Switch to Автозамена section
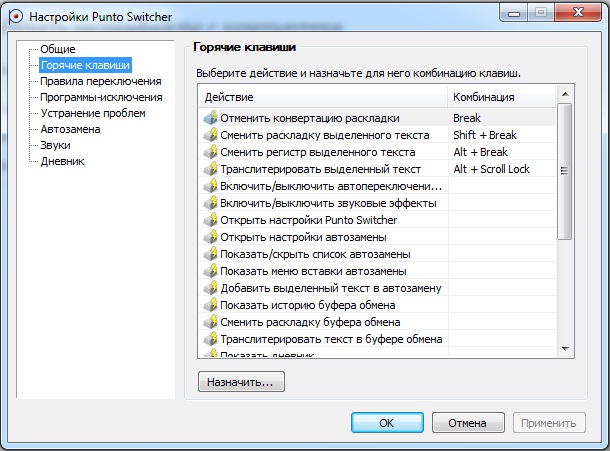 [x=70, y=129]
